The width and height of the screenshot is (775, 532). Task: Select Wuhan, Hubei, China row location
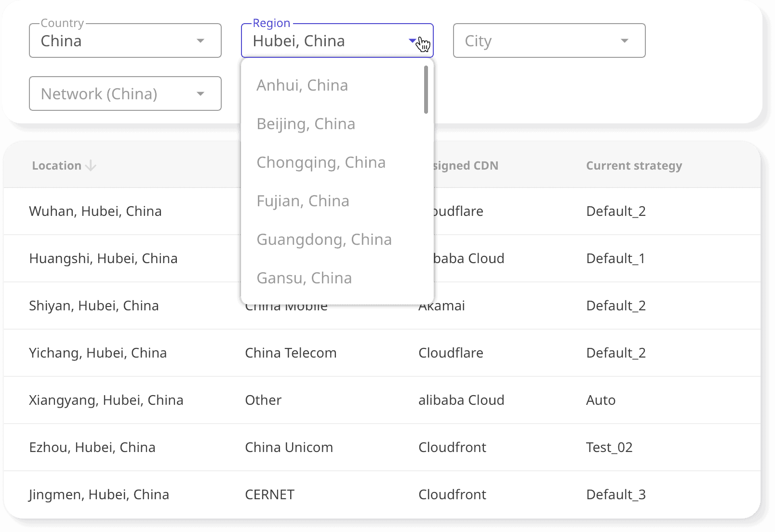pyautogui.click(x=95, y=211)
